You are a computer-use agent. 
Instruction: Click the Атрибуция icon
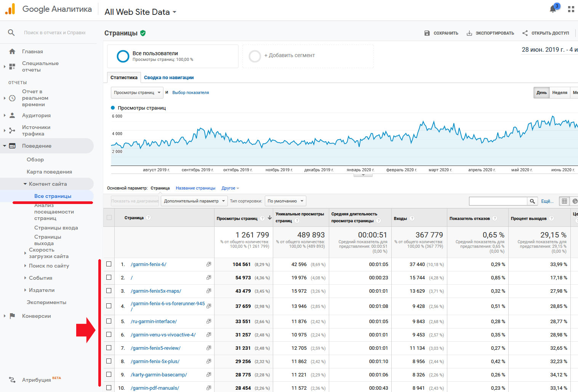12,380
